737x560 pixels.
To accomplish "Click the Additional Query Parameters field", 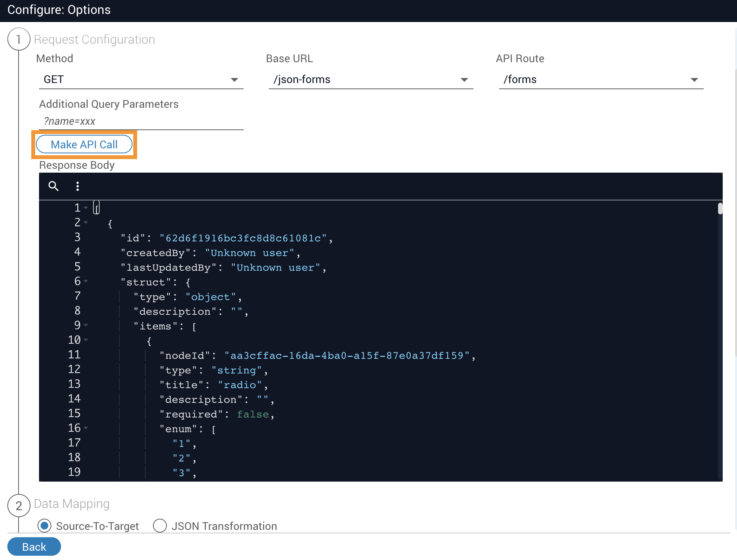I will (x=141, y=121).
